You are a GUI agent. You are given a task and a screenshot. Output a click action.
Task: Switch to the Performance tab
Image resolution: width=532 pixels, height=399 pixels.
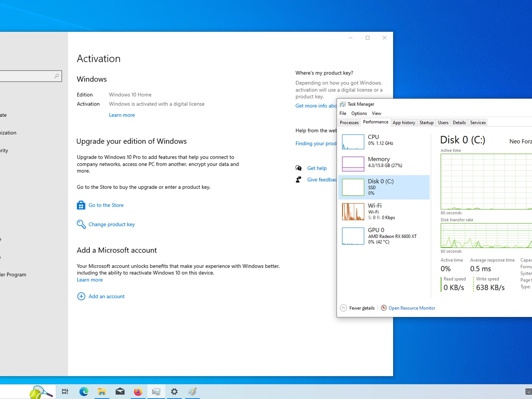point(376,122)
